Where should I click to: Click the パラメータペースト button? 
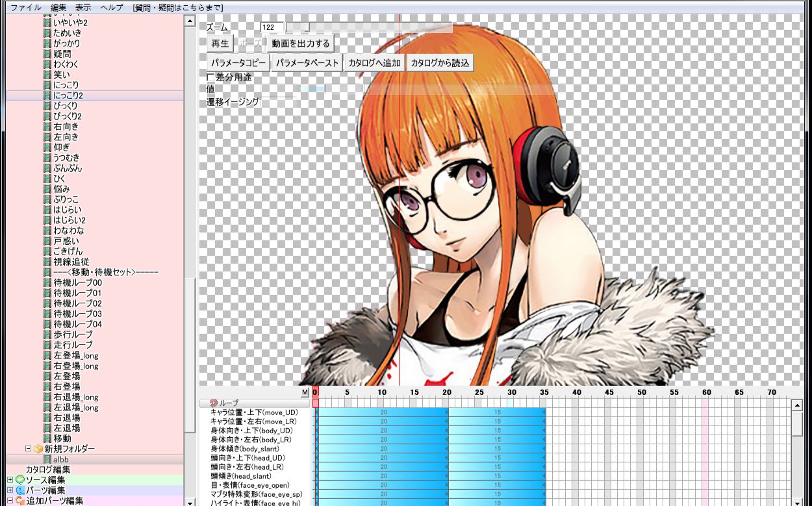pos(307,63)
